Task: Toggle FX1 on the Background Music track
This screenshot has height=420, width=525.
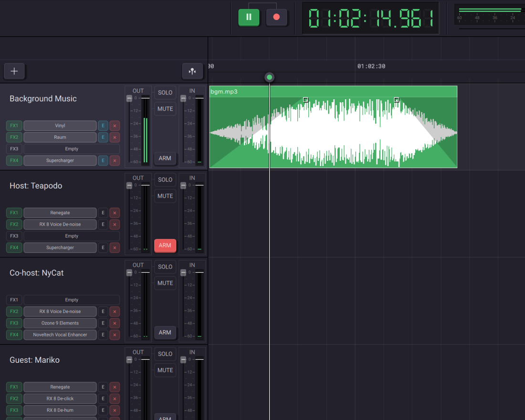Action: tap(14, 126)
